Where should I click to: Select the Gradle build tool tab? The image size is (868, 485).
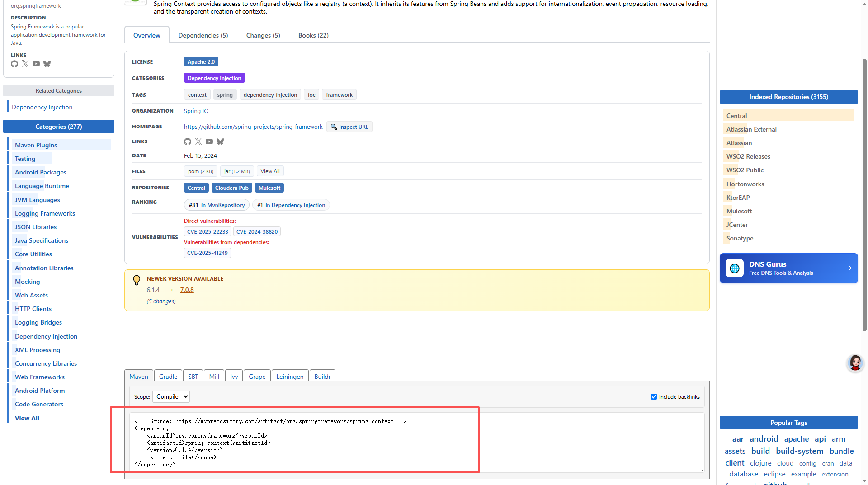[x=168, y=376]
